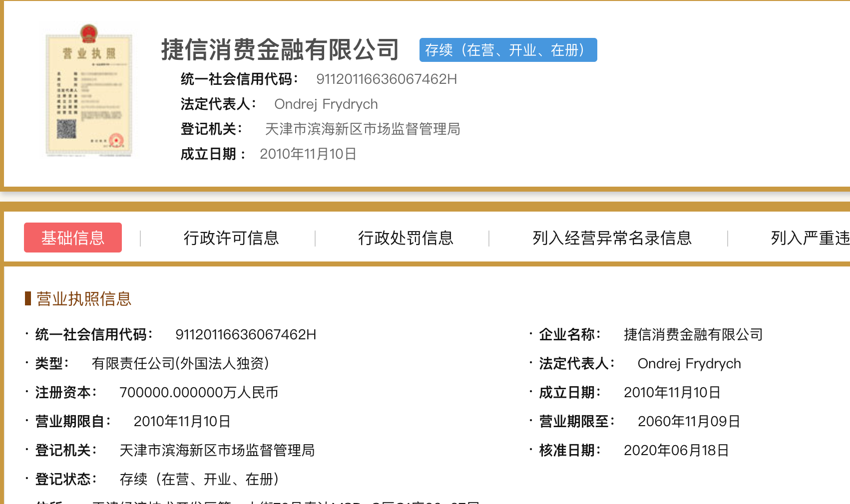850x504 pixels.
Task: Go to 列入经营异常名录信息 tab
Action: pos(612,238)
